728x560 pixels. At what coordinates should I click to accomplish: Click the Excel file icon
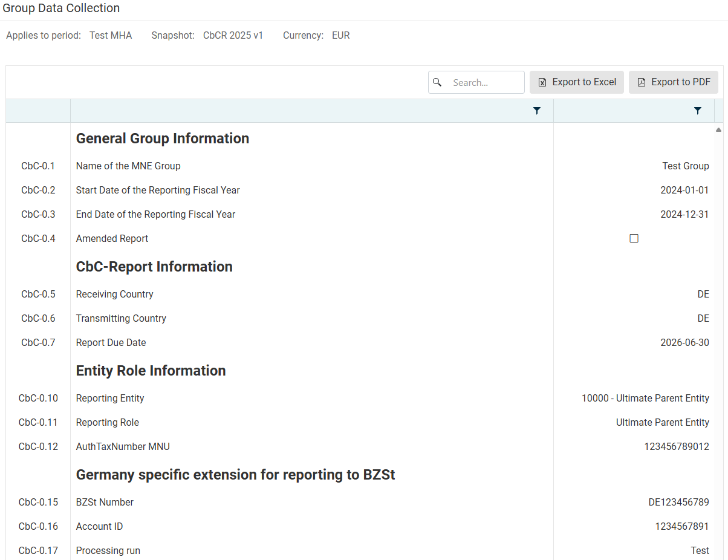pos(542,82)
